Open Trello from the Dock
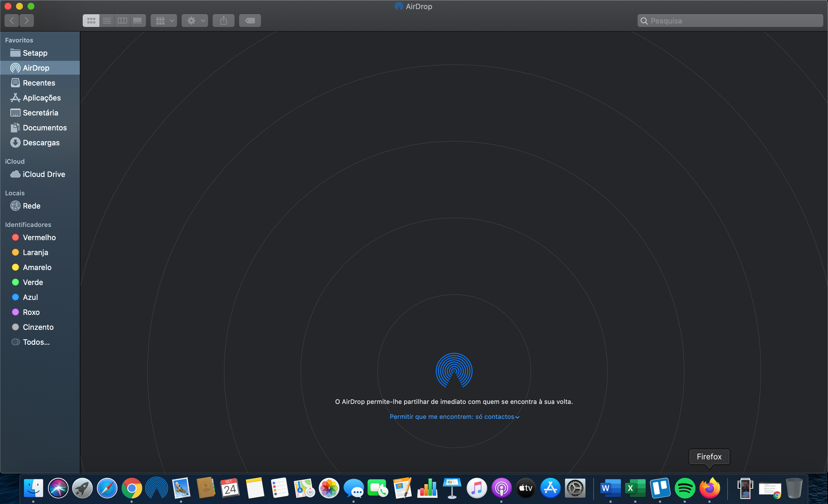Image resolution: width=828 pixels, height=504 pixels. pyautogui.click(x=660, y=488)
